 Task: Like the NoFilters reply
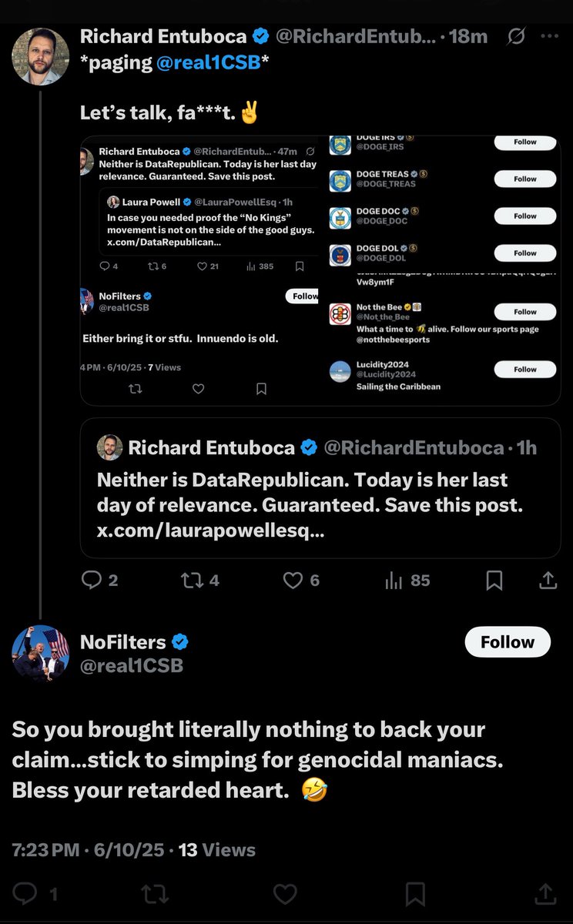point(285,893)
